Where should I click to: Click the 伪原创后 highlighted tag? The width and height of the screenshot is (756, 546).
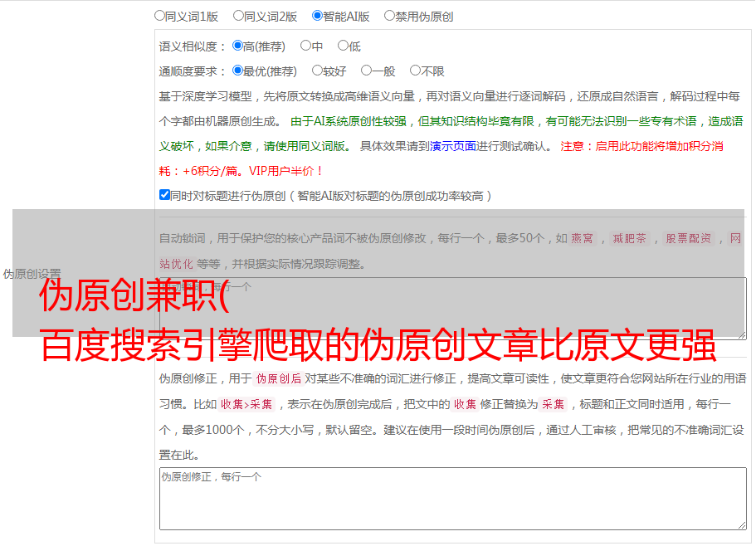click(x=279, y=378)
